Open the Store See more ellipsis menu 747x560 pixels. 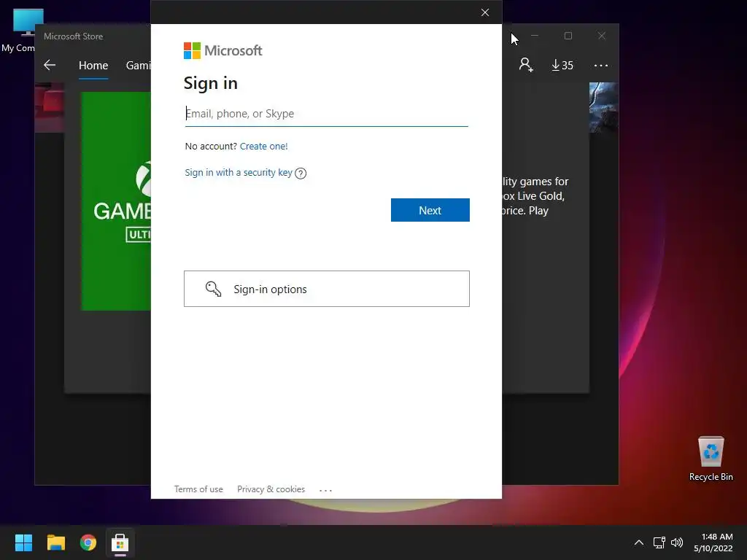601,66
